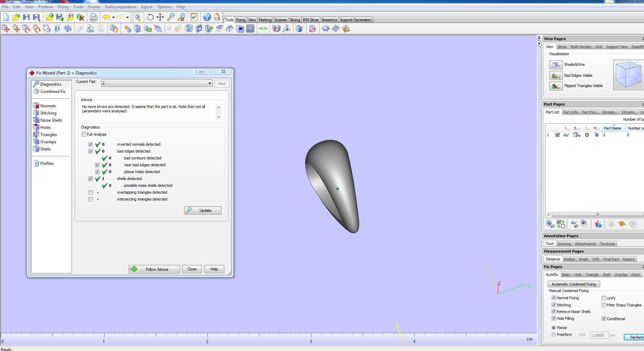Screen dimensions: 644x351
Task: Click the Print icon in main toolbar
Action: (93, 17)
